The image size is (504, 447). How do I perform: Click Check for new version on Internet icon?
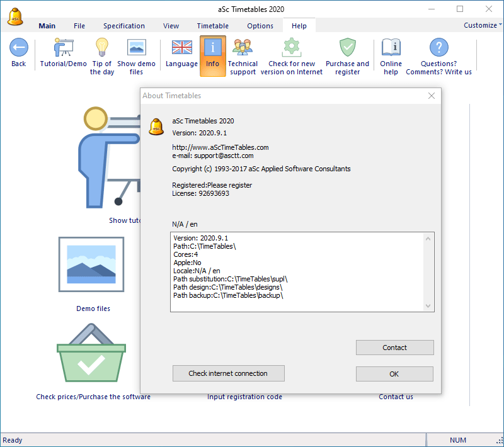pos(291,47)
